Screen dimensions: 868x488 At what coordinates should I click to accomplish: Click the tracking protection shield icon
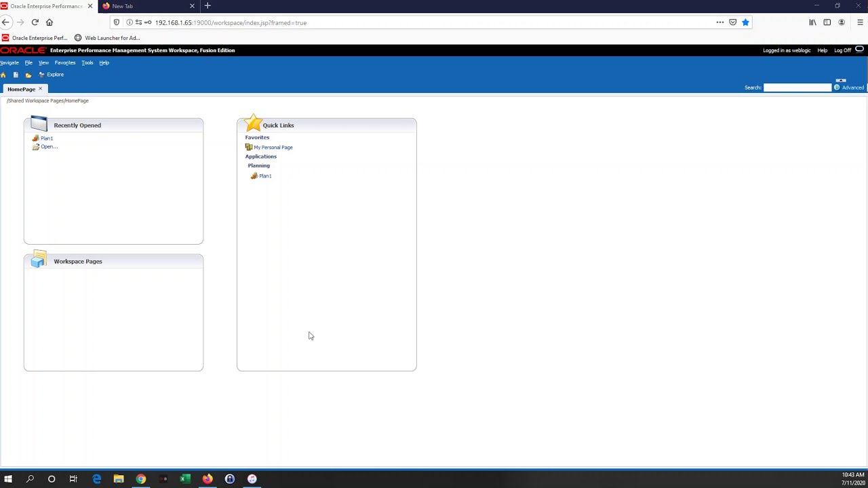point(117,22)
